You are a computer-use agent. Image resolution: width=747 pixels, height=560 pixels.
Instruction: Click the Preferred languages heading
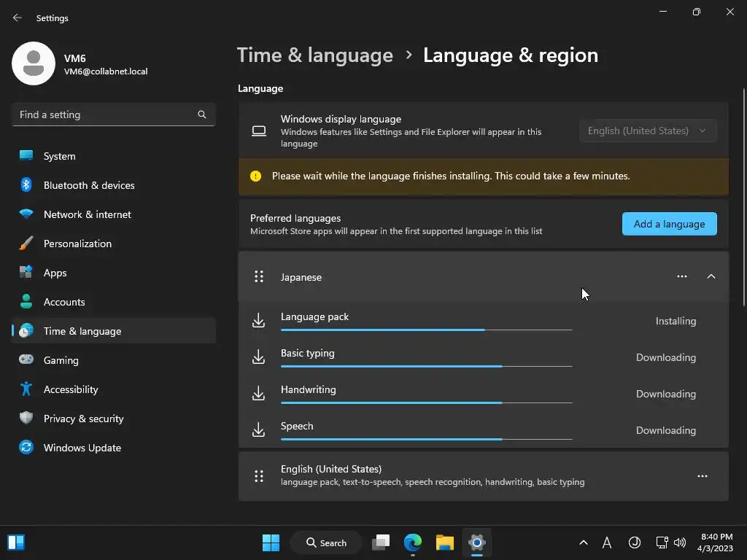[x=295, y=218]
